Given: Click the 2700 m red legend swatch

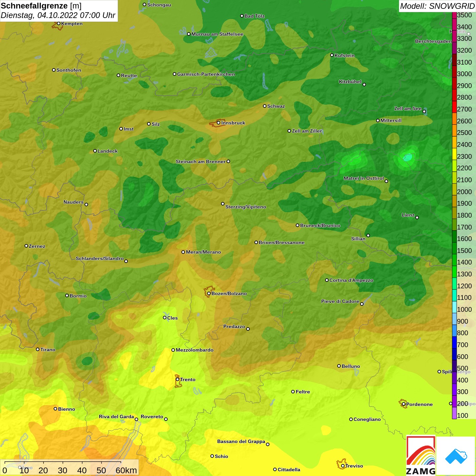Looking at the screenshot, I should tap(454, 107).
